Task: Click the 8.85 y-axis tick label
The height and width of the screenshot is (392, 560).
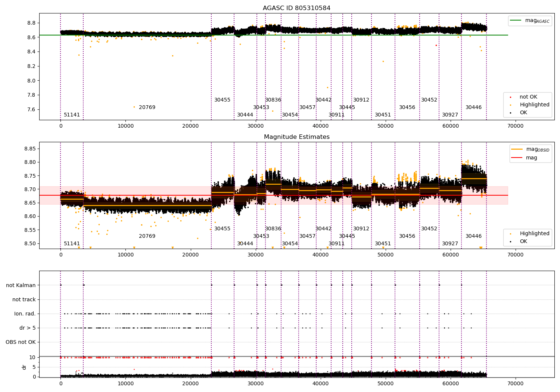Action: (x=29, y=149)
